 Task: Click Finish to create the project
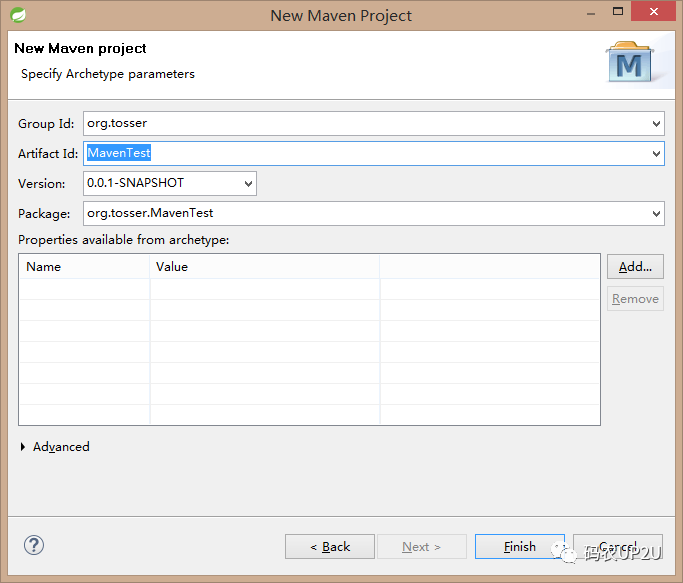tap(520, 546)
